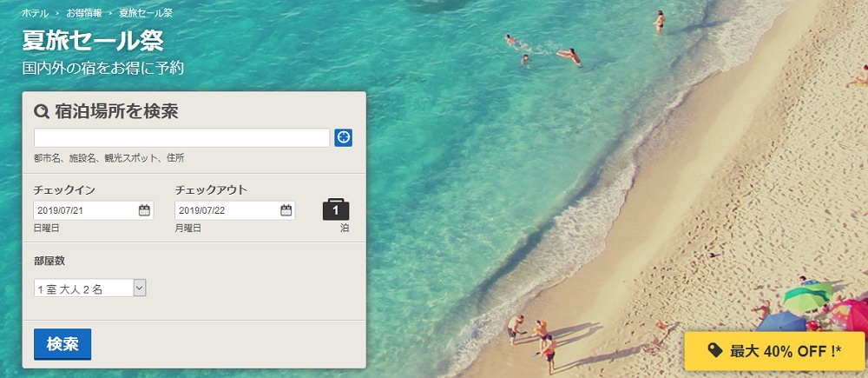The image size is (868, 378).
Task: Go to お得情報 breadcrumb link
Action: point(83,13)
